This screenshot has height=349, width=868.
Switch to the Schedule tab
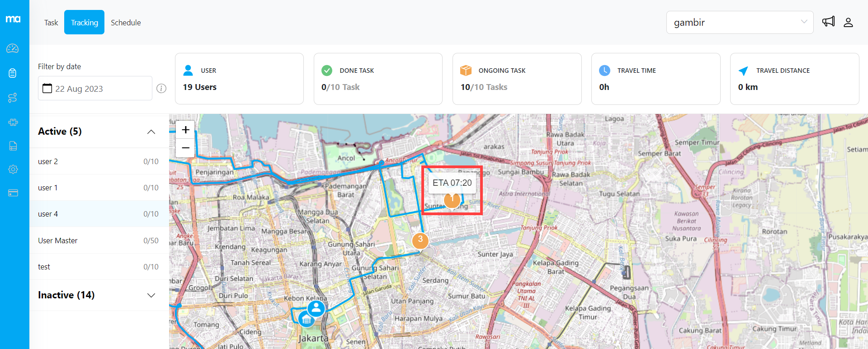[126, 23]
